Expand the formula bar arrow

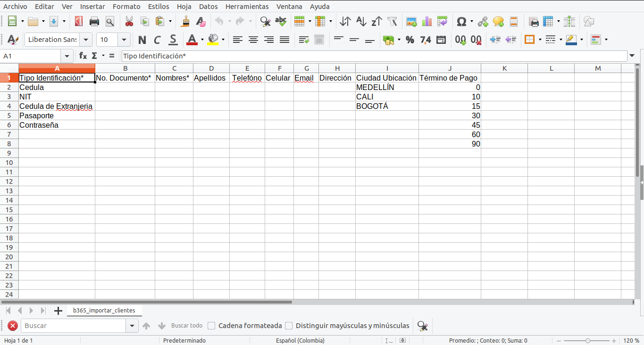(x=632, y=56)
